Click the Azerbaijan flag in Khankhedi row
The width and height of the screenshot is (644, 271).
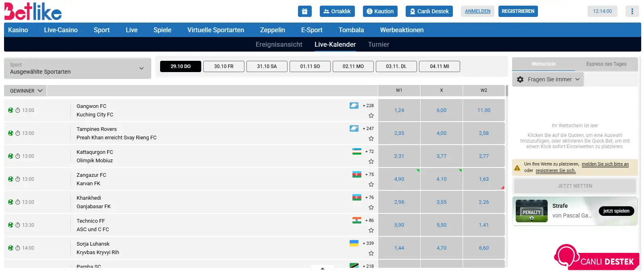click(x=357, y=197)
